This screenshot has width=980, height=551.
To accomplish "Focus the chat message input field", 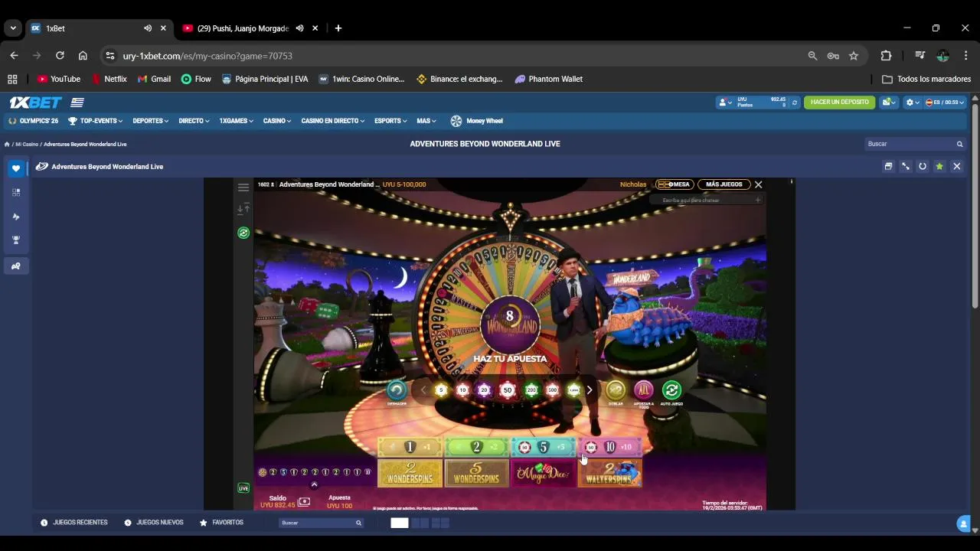I will click(706, 201).
